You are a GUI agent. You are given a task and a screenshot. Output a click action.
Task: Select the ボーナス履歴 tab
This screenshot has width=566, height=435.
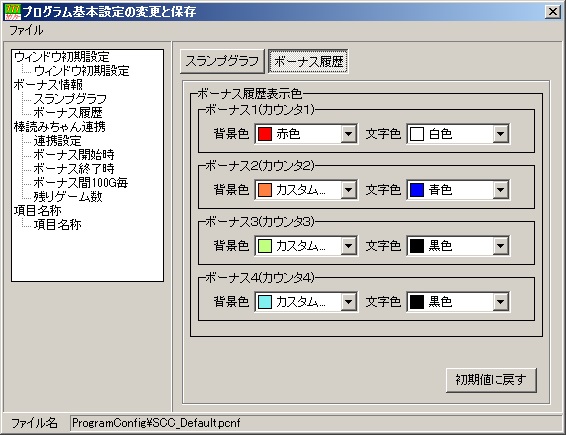click(x=309, y=61)
